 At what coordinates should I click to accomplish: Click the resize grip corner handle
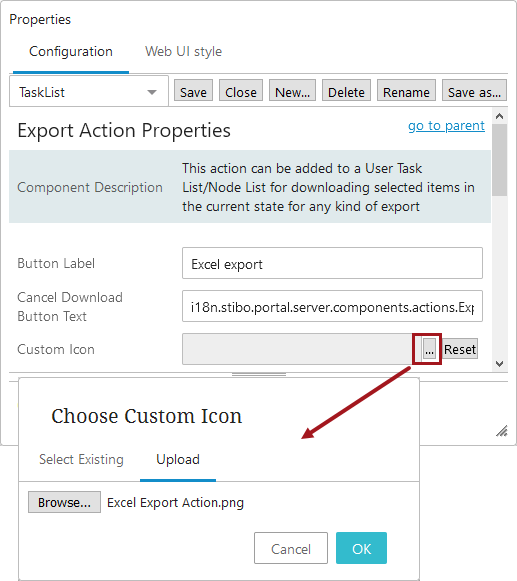click(502, 431)
